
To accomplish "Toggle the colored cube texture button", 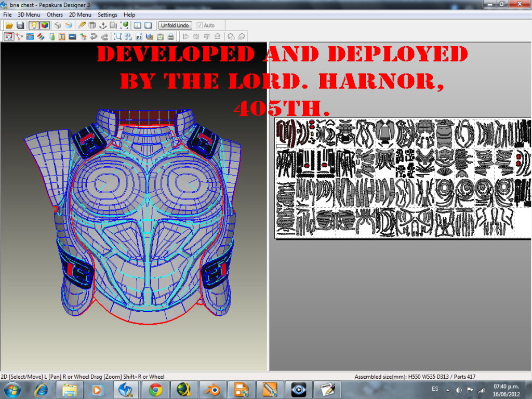I will tap(45, 25).
